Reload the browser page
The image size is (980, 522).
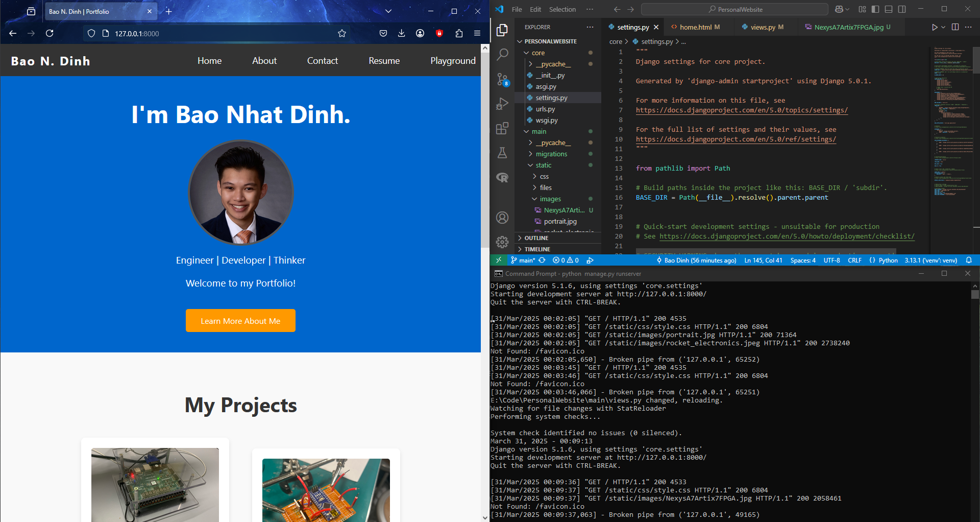pyautogui.click(x=50, y=33)
